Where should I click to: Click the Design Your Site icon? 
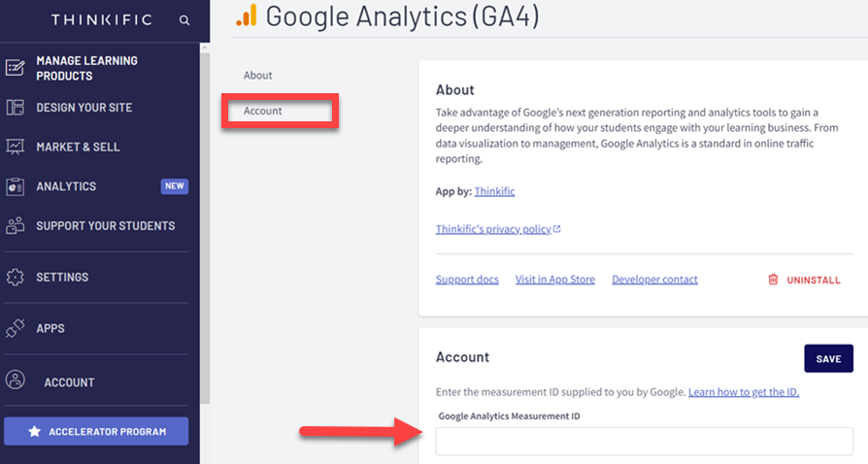[x=16, y=108]
